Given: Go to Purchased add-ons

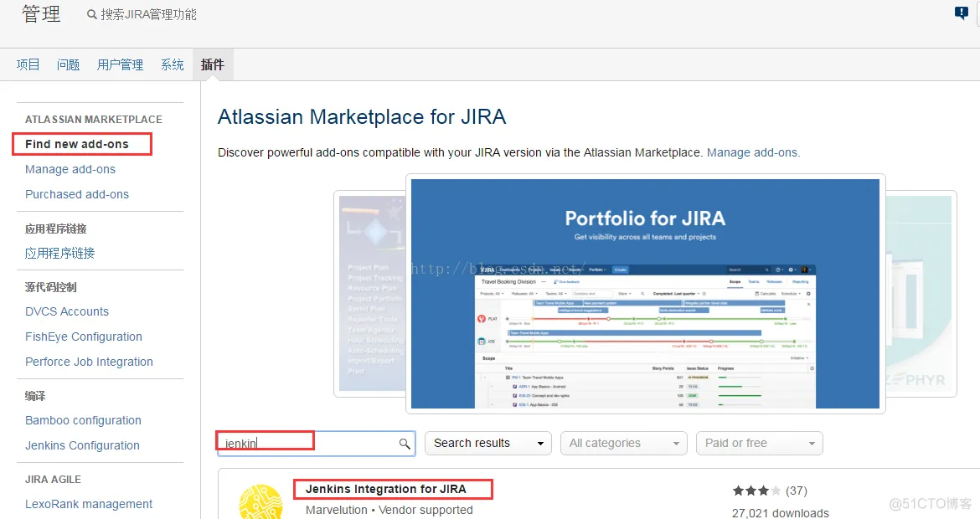Looking at the screenshot, I should click(77, 194).
